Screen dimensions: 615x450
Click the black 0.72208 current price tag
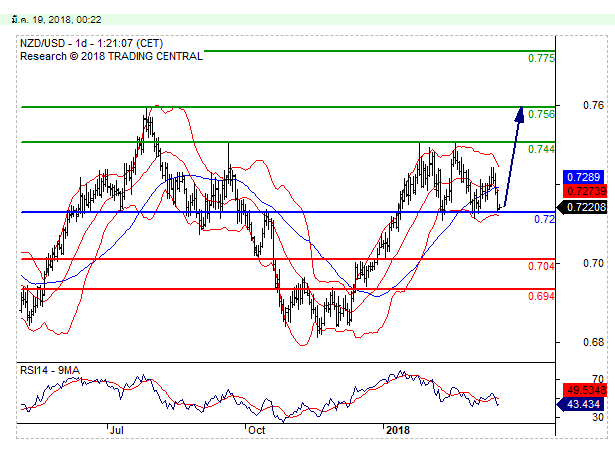tap(582, 207)
